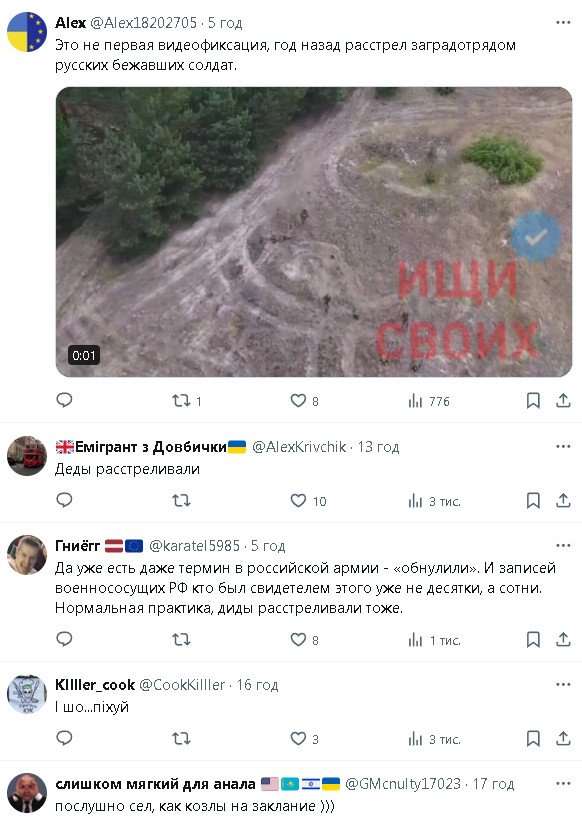Reply to Alex's video post
The height and width of the screenshot is (820, 582).
(x=64, y=400)
